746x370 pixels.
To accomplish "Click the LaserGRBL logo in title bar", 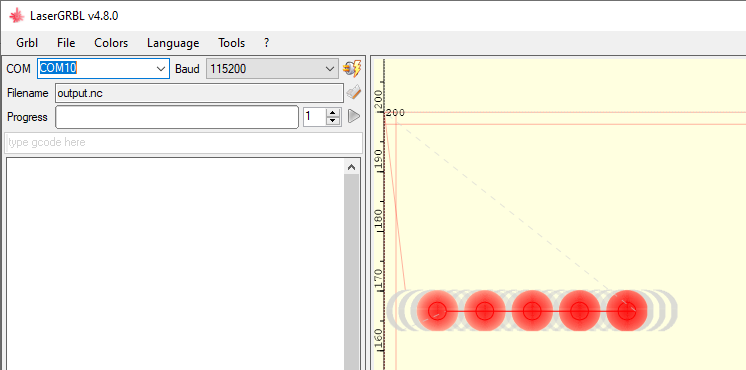I will coord(17,16).
